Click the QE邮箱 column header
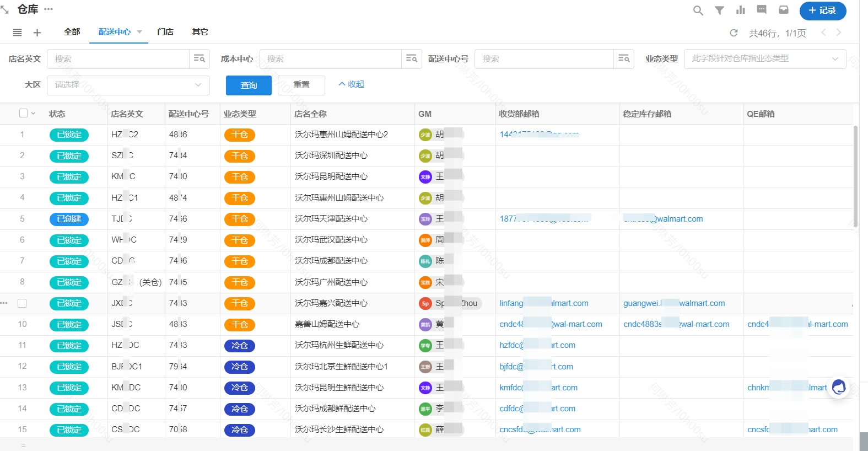Screen dimensions: 868x451 761,114
